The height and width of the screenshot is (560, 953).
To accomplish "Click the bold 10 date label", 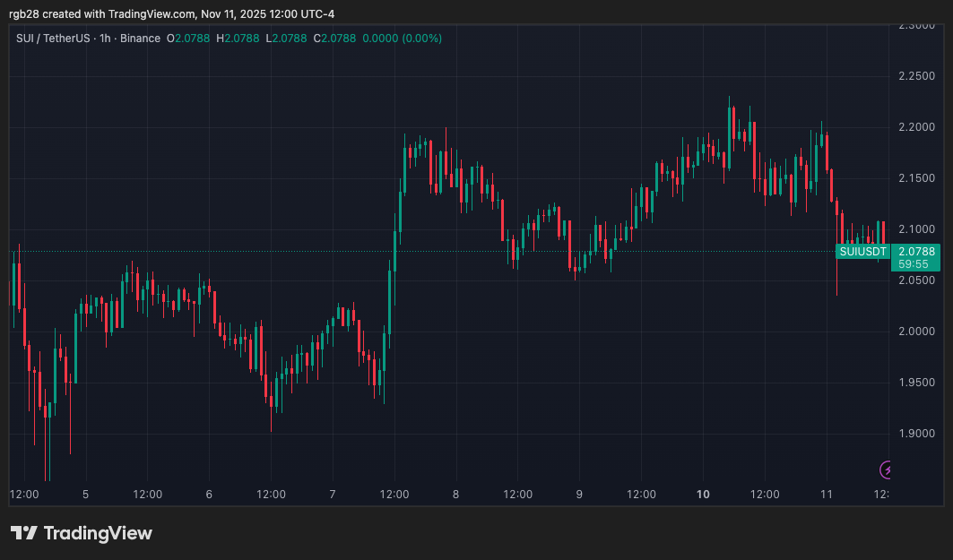I will [x=703, y=495].
